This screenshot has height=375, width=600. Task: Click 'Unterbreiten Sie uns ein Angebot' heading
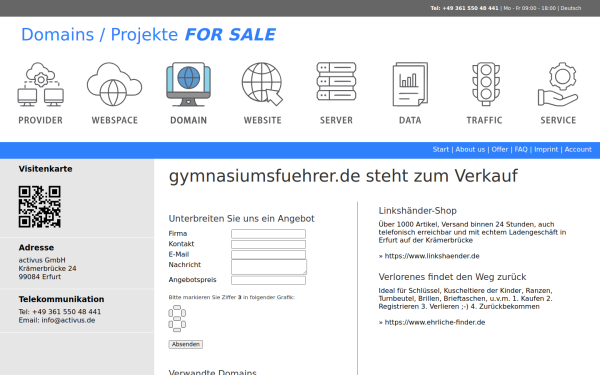(241, 218)
